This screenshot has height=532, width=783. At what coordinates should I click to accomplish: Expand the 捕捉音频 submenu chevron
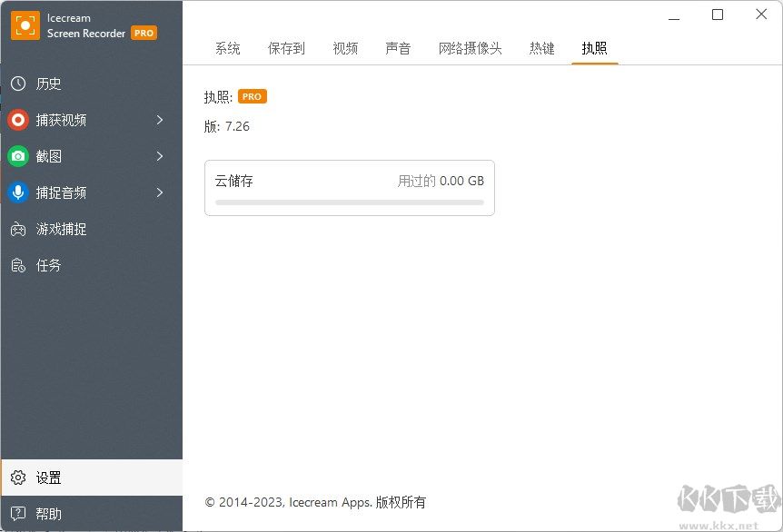pos(160,192)
